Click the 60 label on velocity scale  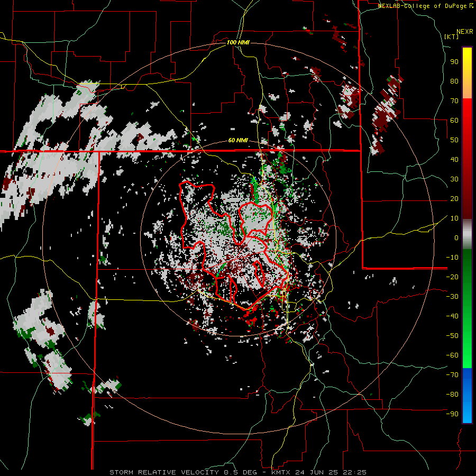pyautogui.click(x=454, y=121)
